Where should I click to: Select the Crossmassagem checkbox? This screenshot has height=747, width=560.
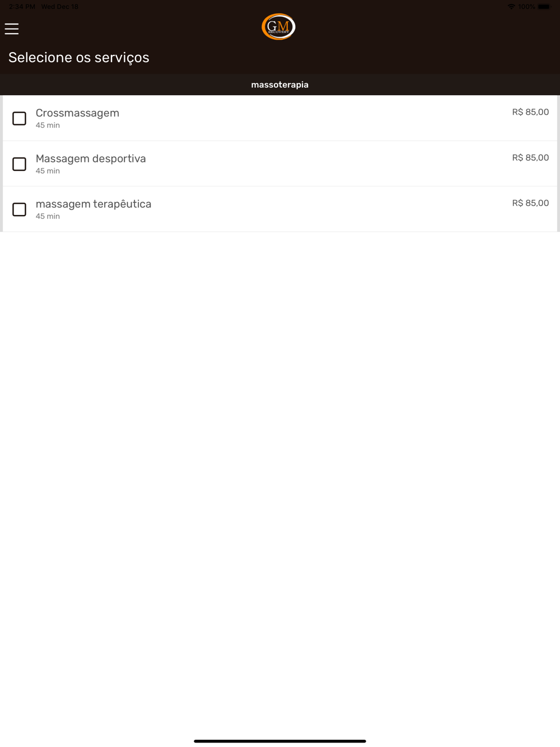click(19, 118)
